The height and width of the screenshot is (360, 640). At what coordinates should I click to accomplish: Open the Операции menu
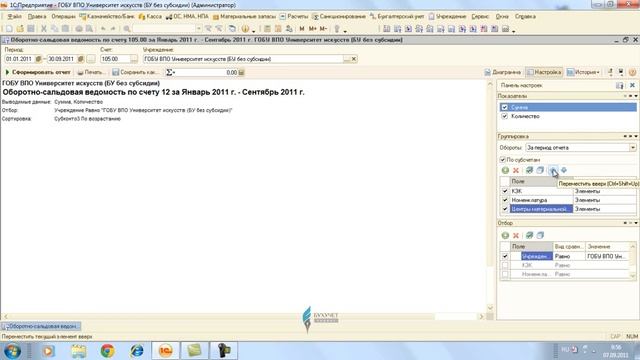pyautogui.click(x=63, y=17)
